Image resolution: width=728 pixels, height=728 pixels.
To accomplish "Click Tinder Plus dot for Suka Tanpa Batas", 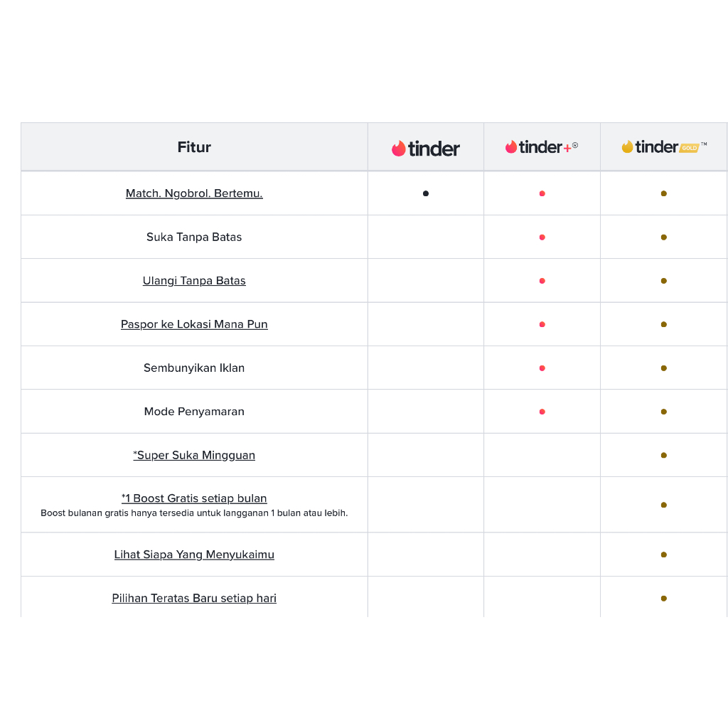I will tap(542, 237).
